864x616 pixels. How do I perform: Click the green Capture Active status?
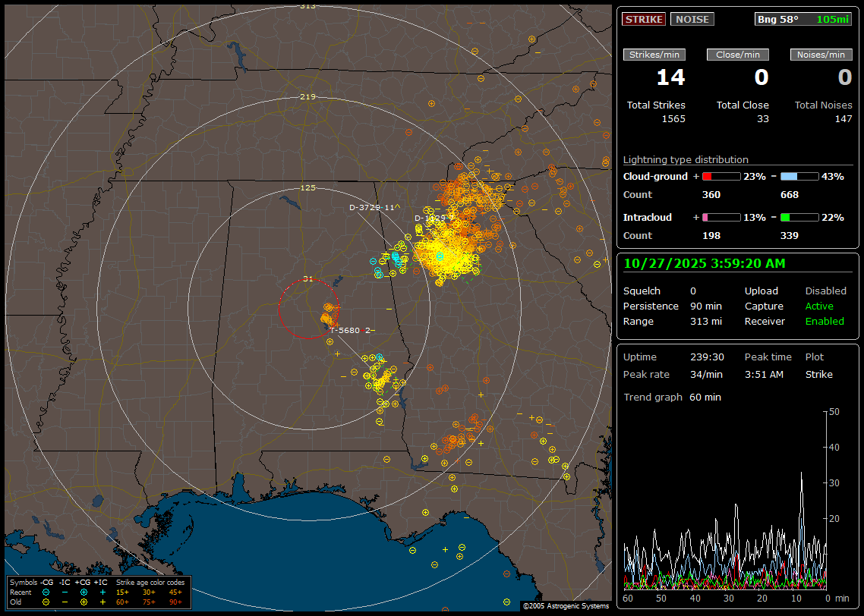[819, 306]
